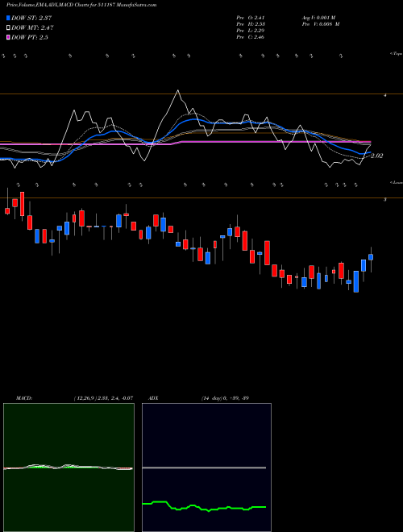Click the '3' axis level label
The width and height of the screenshot is (403, 532).
(x=385, y=200)
